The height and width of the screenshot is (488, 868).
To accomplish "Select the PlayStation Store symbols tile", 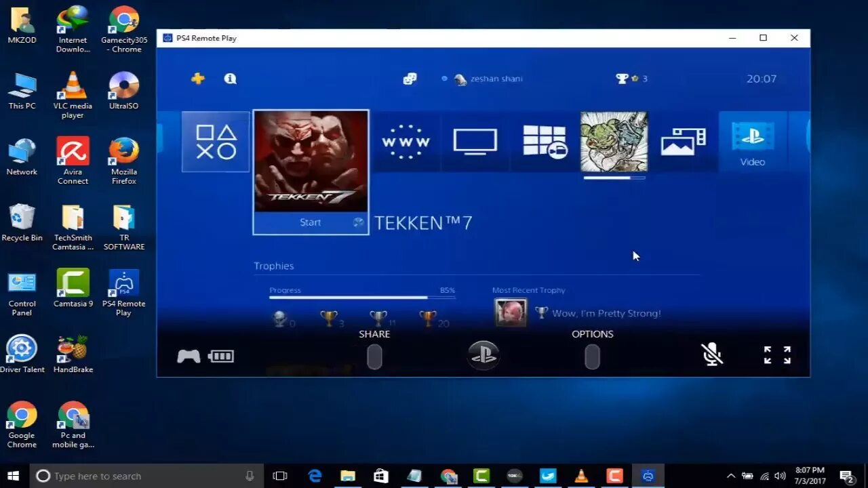I will (216, 142).
